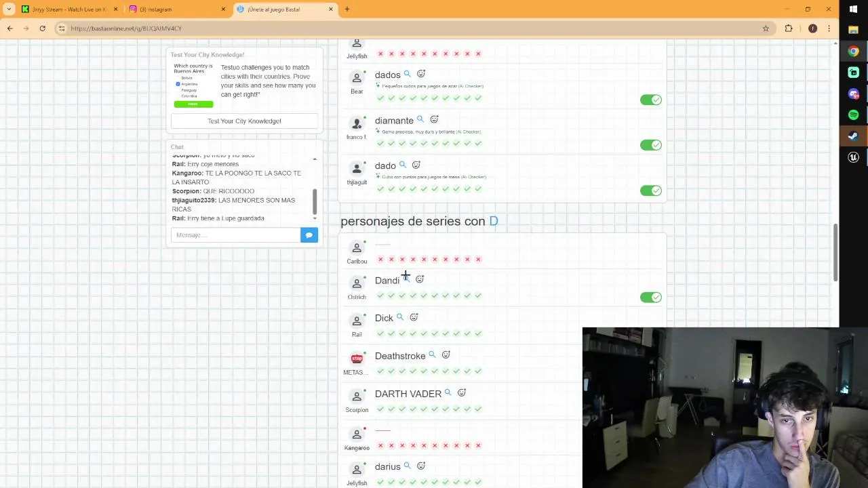Click the bastaonline.net address bar
Image resolution: width=868 pixels, height=488 pixels.
(407, 28)
